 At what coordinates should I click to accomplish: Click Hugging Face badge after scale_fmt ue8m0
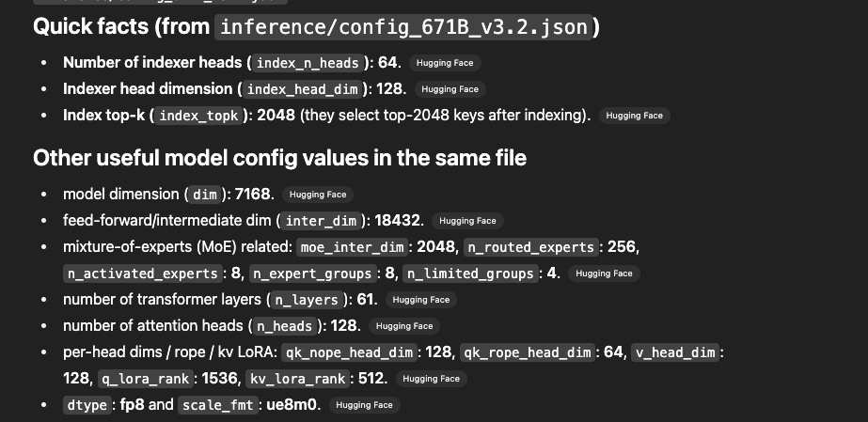pos(364,405)
